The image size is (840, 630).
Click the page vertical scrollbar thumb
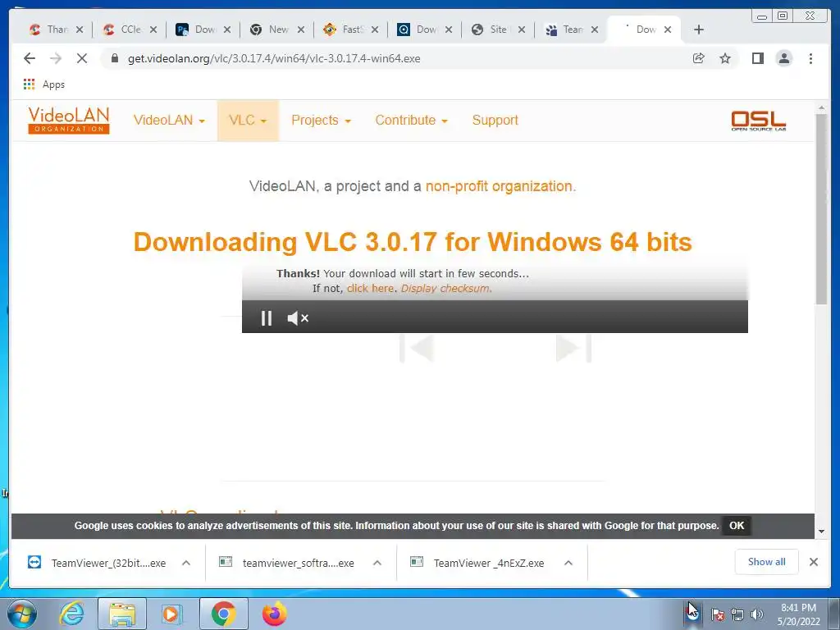[821, 209]
